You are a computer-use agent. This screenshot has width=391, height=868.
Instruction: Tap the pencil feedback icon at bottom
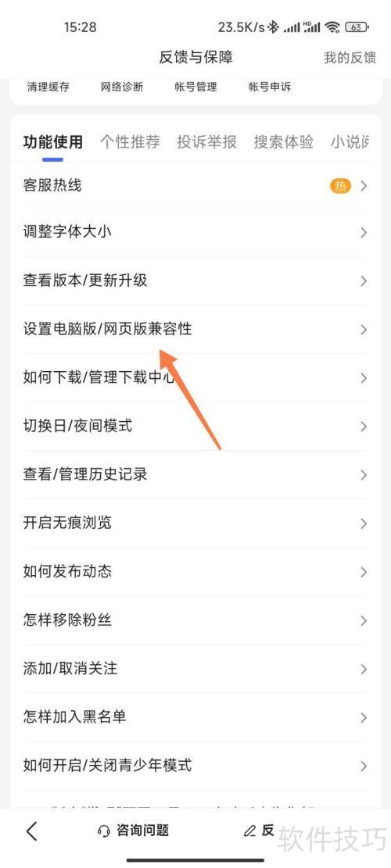coord(250,831)
